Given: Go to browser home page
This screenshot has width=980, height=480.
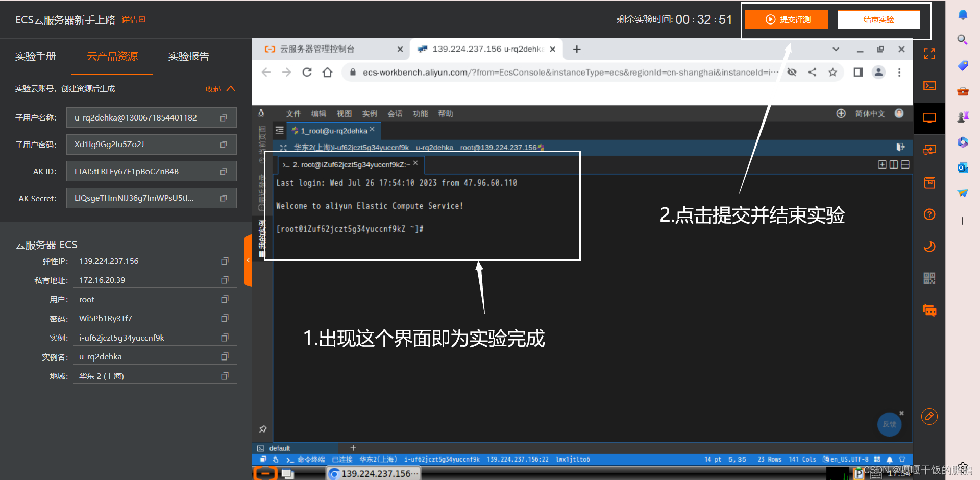Looking at the screenshot, I should pos(327,73).
